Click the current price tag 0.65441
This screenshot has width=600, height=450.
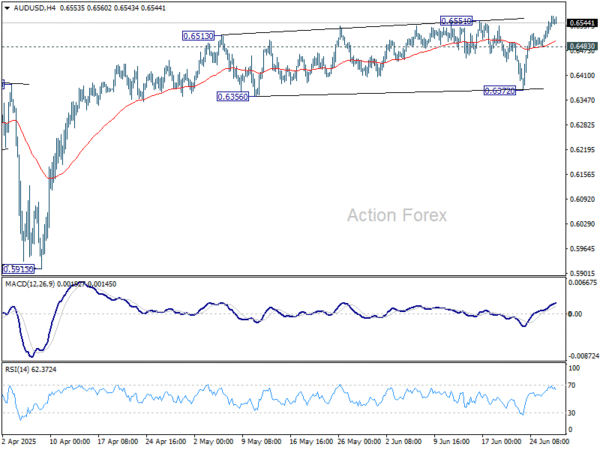coord(582,23)
